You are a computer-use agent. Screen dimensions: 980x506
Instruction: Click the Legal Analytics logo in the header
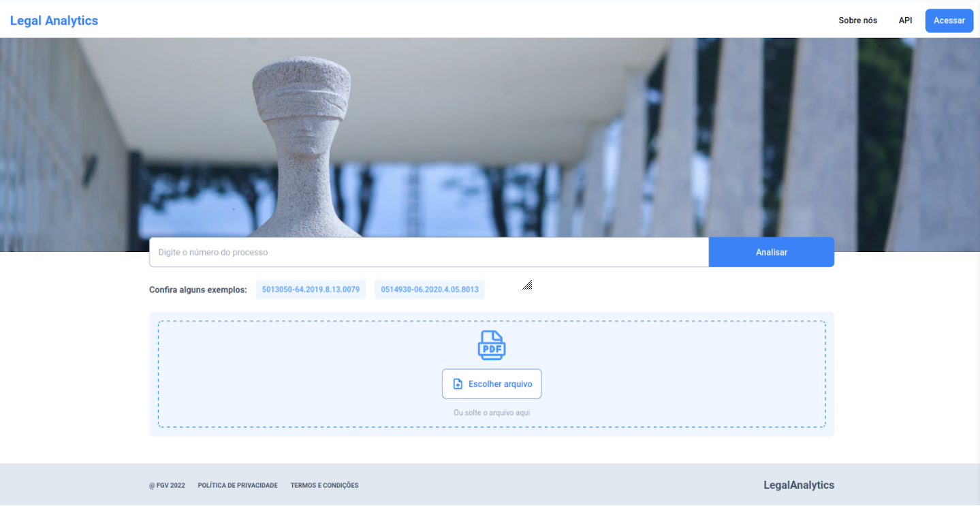click(x=54, y=20)
